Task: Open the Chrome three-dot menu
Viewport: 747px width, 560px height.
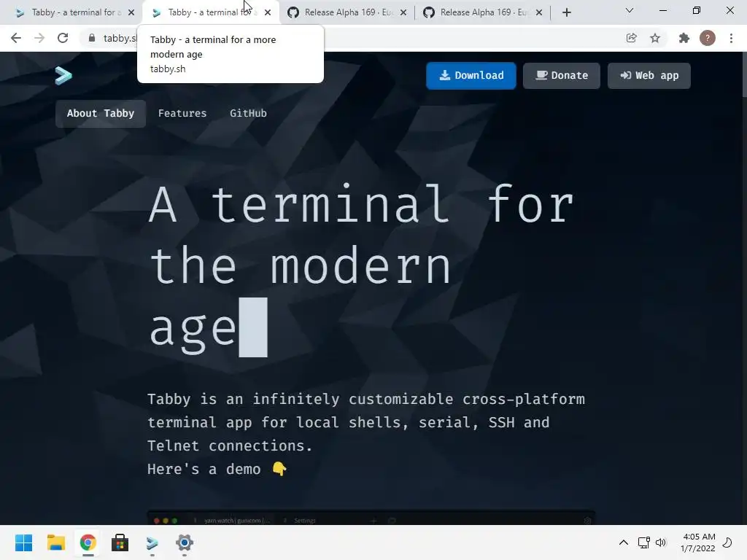Action: click(x=731, y=38)
